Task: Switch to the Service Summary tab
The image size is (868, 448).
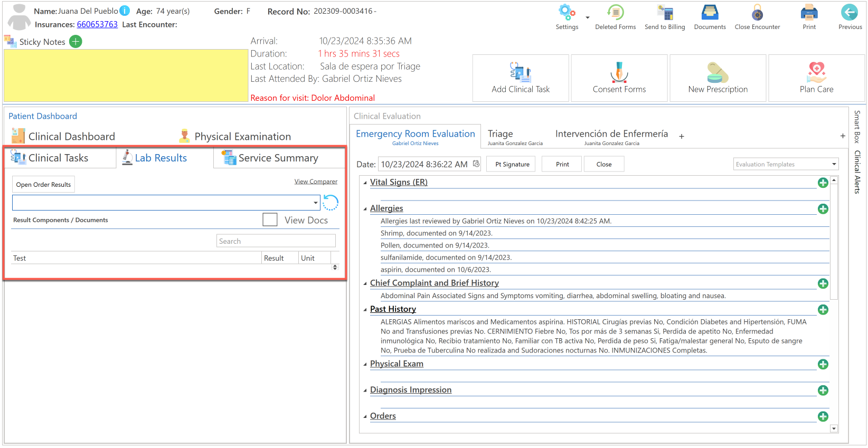Action: pyautogui.click(x=279, y=158)
